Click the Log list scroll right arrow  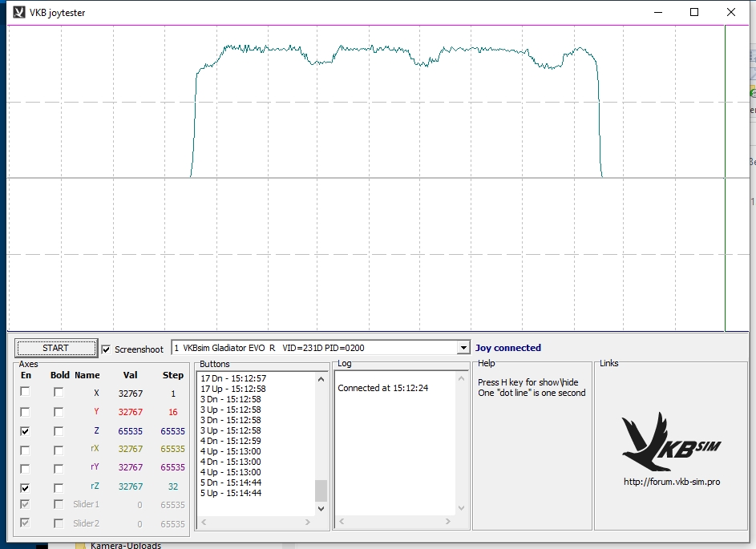(x=448, y=522)
